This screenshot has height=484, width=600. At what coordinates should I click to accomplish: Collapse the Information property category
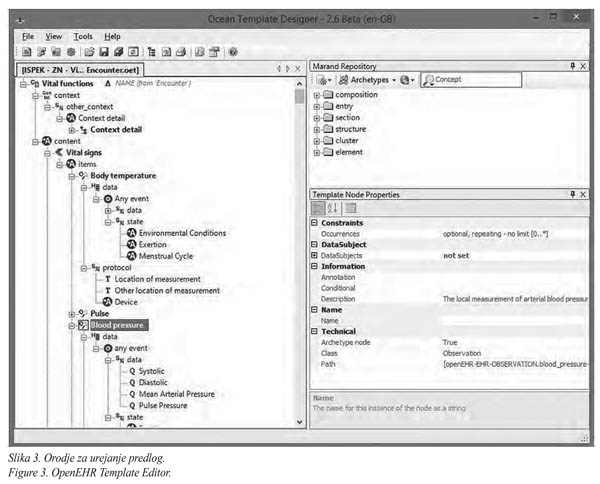314,266
